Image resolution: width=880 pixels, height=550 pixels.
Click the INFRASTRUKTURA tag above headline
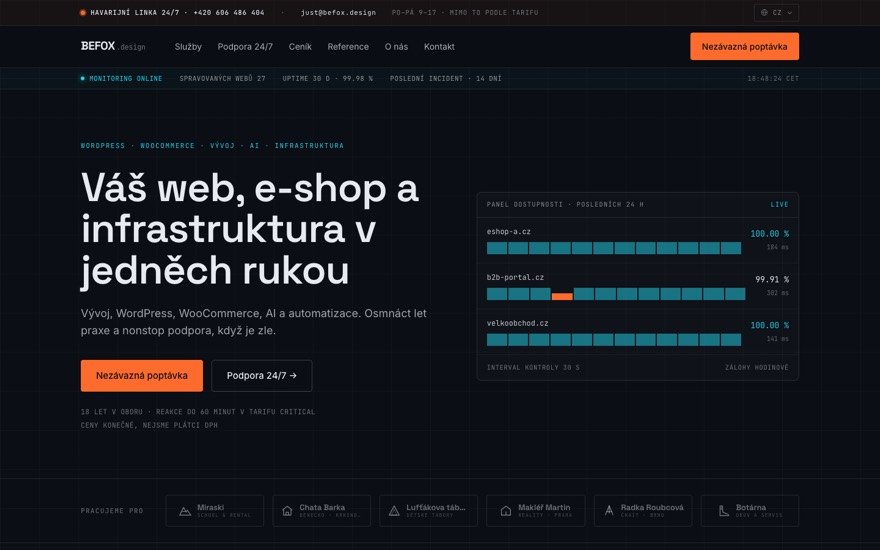309,145
